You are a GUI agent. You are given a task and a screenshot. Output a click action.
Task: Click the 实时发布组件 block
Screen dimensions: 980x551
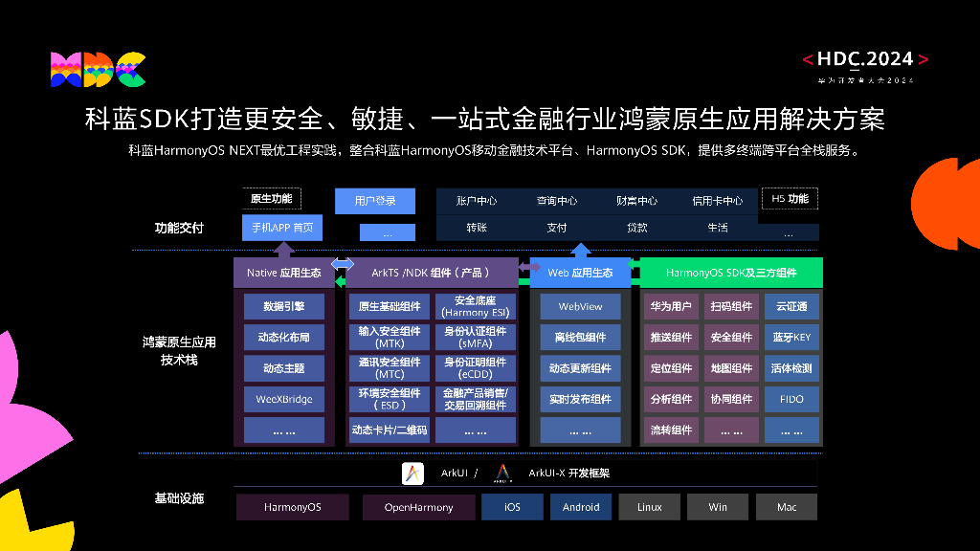581,399
